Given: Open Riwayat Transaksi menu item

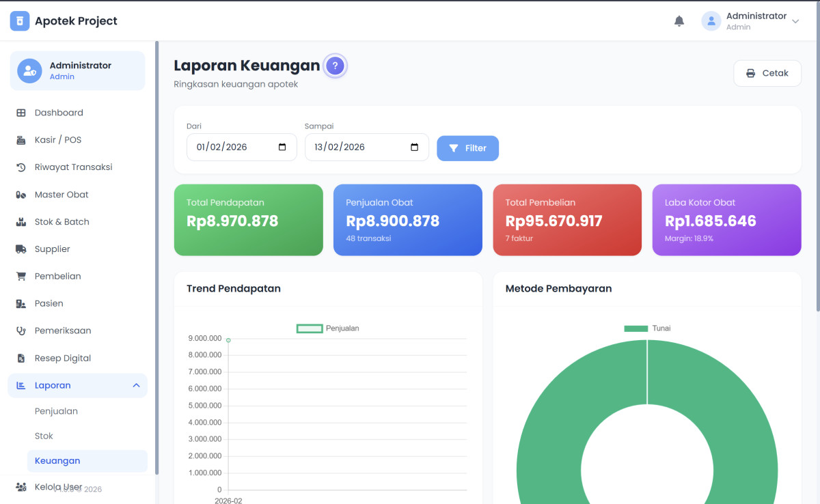Looking at the screenshot, I should [x=77, y=167].
